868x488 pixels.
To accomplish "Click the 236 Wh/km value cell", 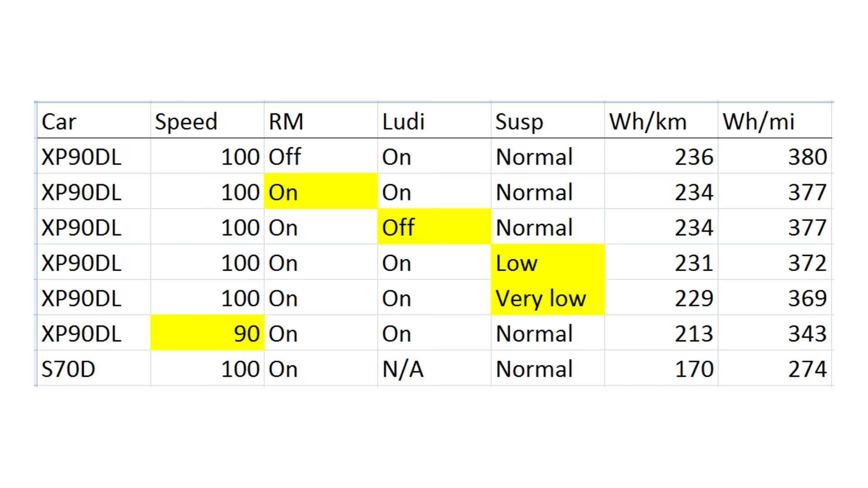I will tap(661, 156).
